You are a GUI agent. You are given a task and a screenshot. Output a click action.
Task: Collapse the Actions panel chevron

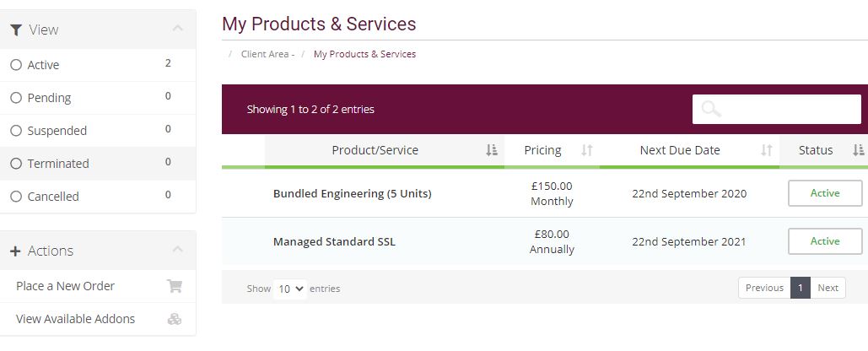click(x=178, y=250)
